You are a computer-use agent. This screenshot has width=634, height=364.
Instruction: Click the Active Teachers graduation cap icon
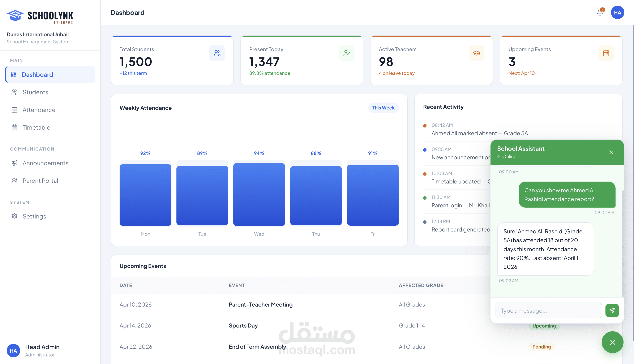(x=476, y=53)
